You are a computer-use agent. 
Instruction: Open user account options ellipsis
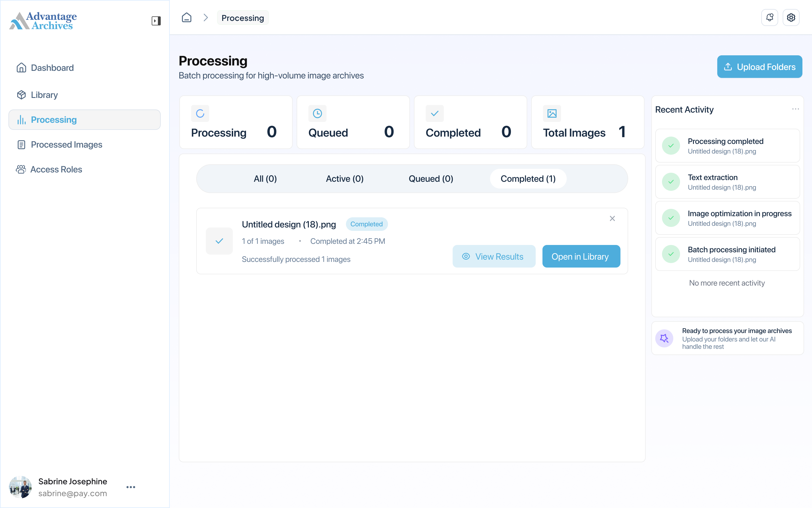(x=131, y=487)
